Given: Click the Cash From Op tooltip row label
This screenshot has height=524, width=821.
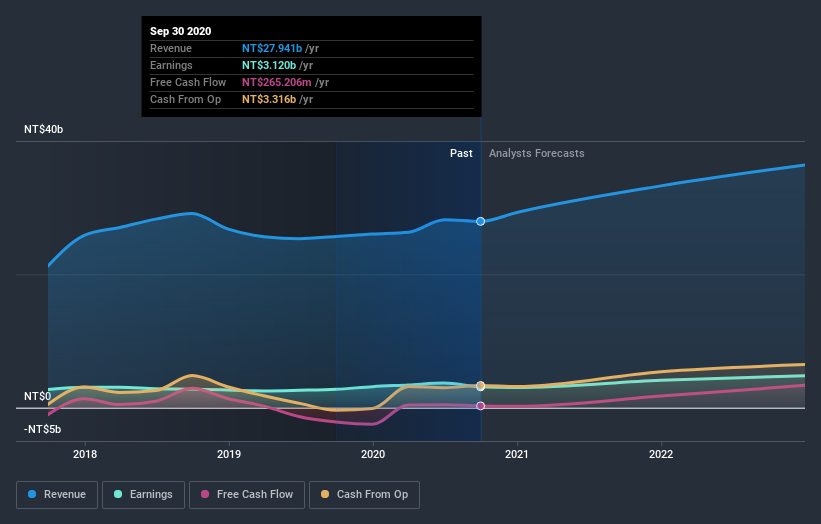Looking at the screenshot, I should click(x=185, y=99).
